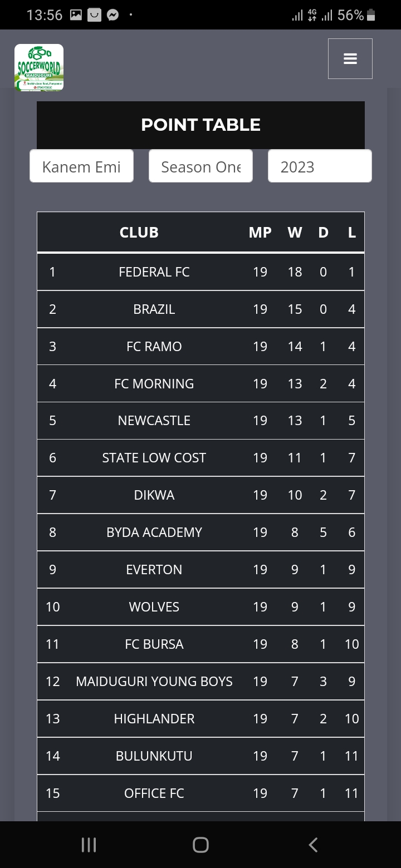Click the W wins column header
This screenshot has height=868, width=401.
tap(295, 232)
